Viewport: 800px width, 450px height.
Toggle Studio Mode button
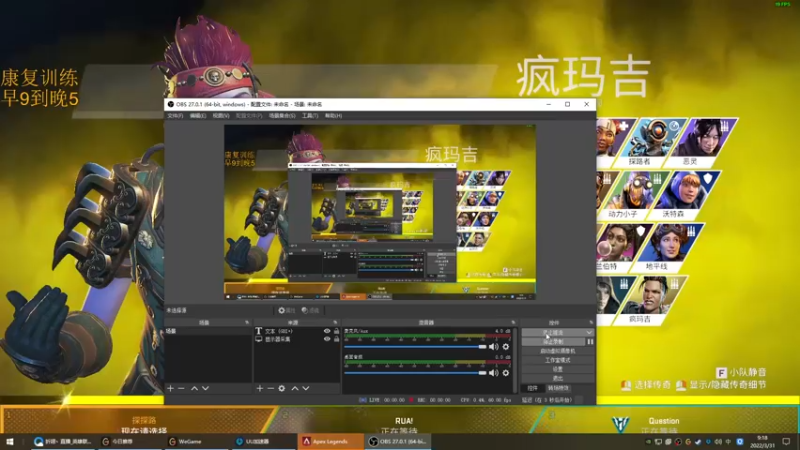(558, 360)
